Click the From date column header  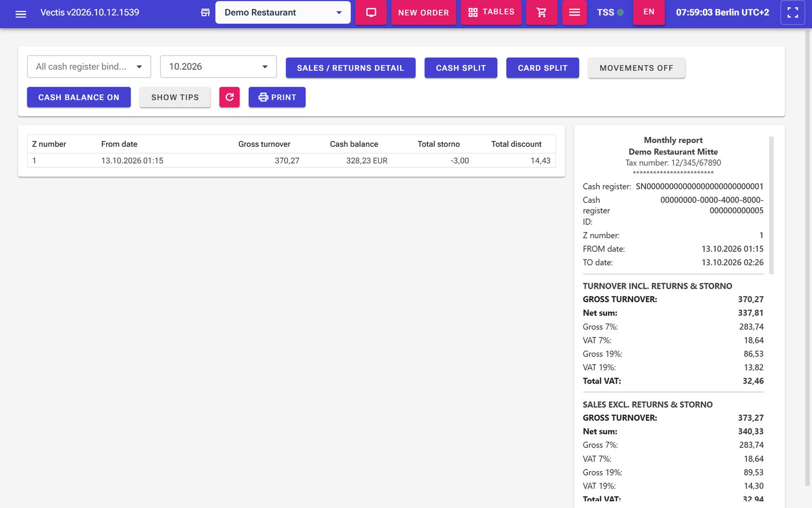(119, 144)
